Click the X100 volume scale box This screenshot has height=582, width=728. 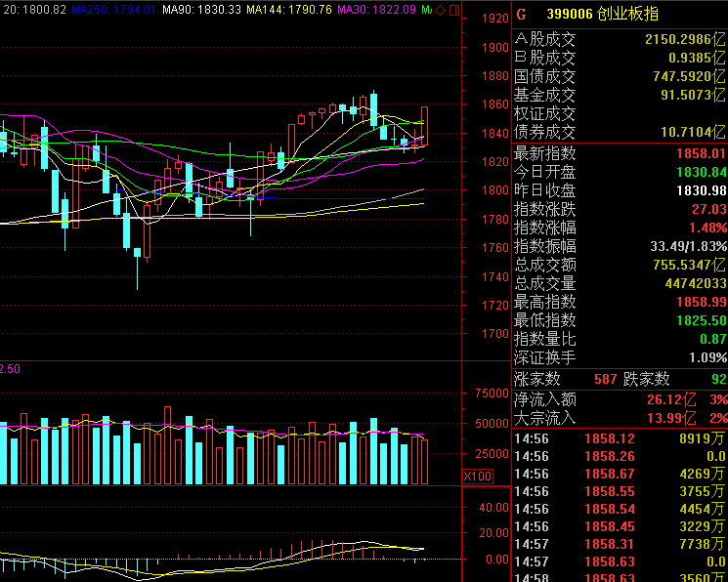tap(477, 477)
